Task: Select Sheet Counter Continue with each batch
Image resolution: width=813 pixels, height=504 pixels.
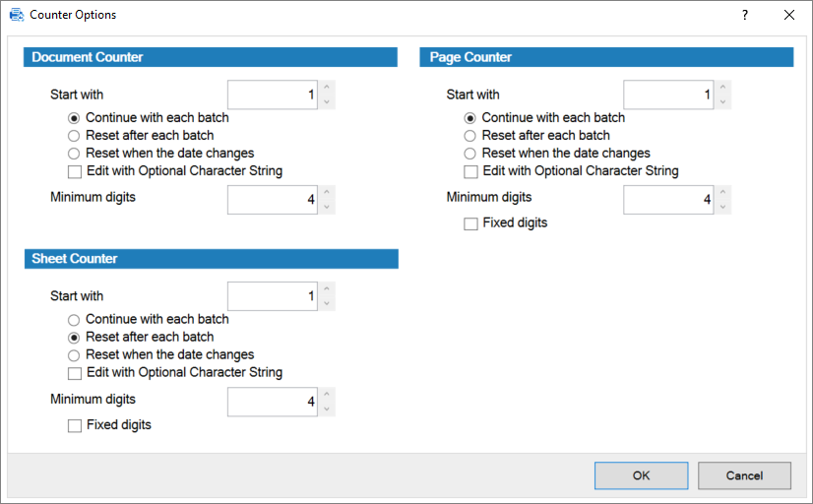Action: [x=74, y=320]
